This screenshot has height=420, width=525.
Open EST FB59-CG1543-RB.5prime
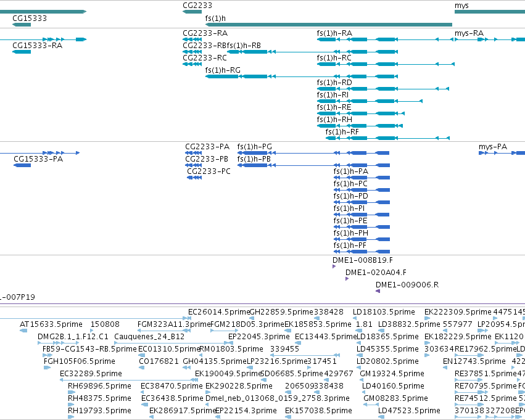click(x=89, y=349)
